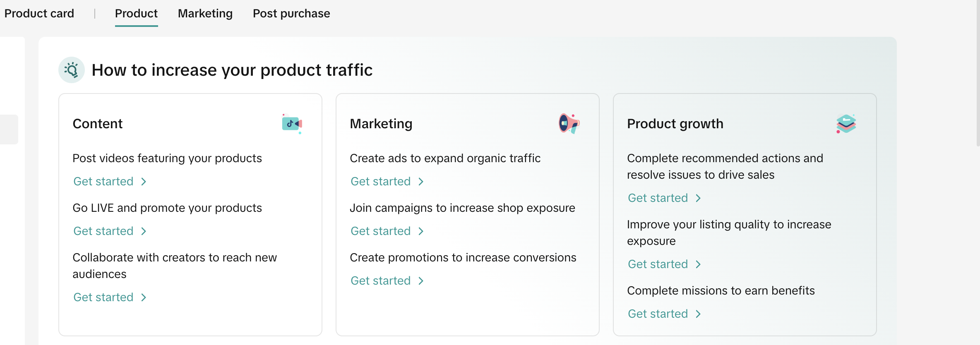This screenshot has width=980, height=345.
Task: Click the chevron next to Post videos Get started
Action: tap(144, 182)
